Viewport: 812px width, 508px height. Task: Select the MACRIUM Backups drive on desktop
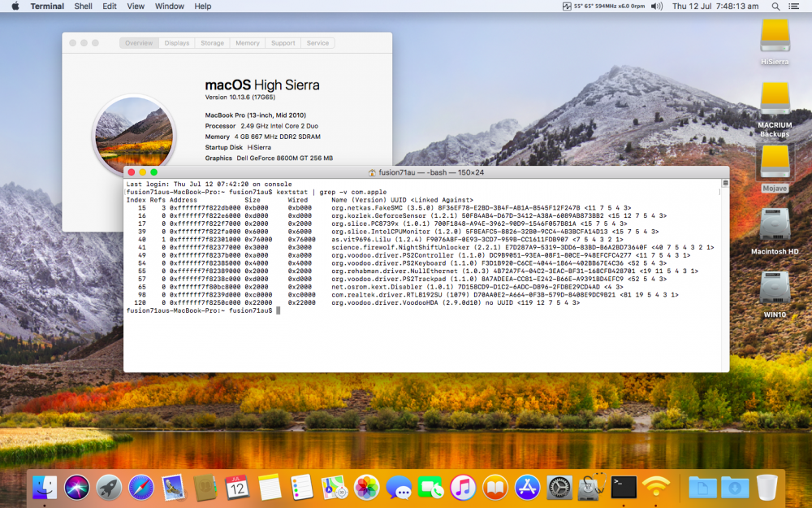tap(775, 109)
